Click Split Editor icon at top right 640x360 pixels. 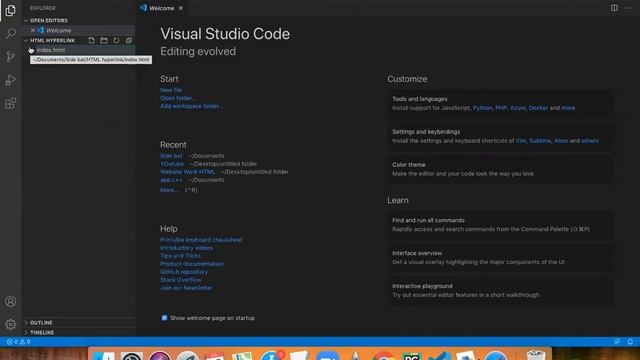coord(614,8)
